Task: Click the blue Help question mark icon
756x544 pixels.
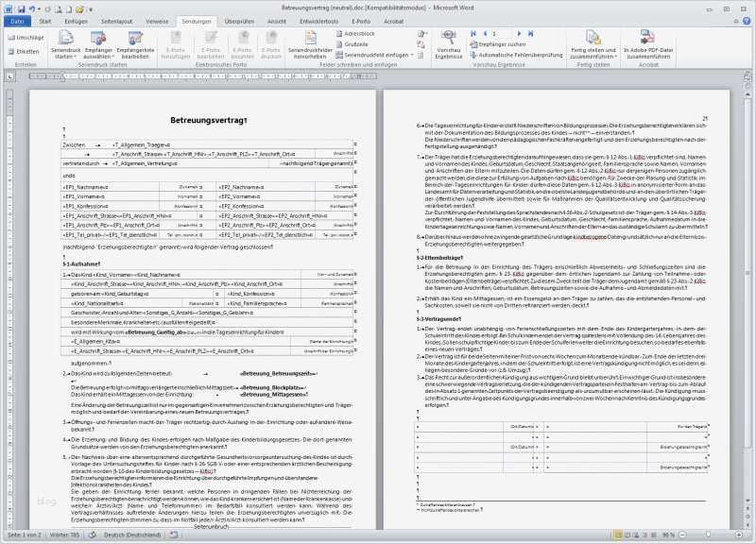Action: pos(747,21)
